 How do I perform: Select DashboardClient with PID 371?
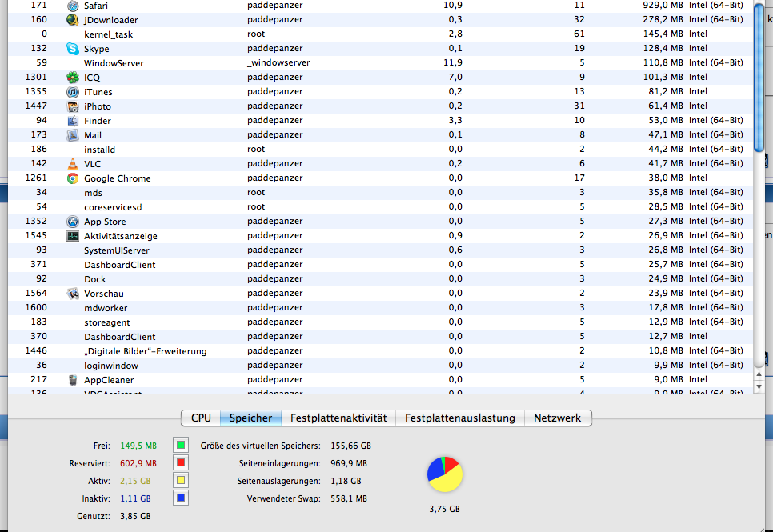coord(120,265)
